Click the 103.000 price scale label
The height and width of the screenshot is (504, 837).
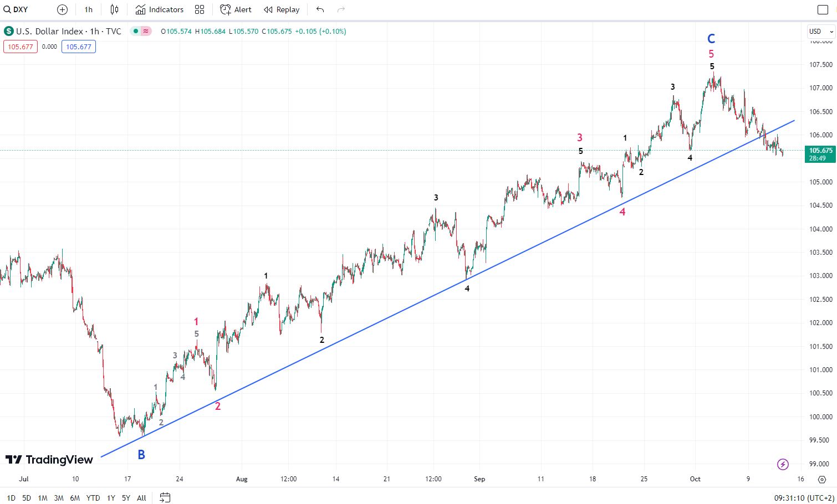click(x=820, y=276)
